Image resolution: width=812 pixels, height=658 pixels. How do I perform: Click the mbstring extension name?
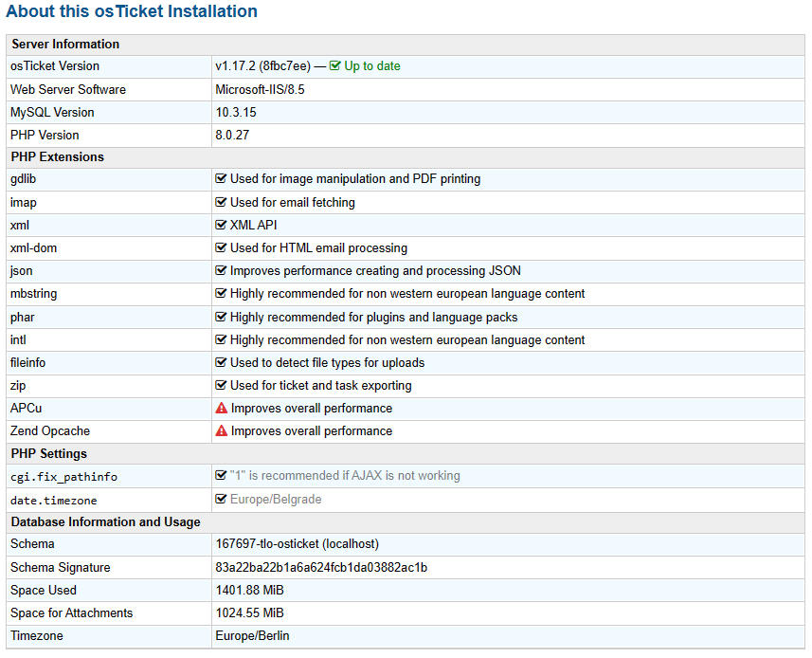click(34, 294)
